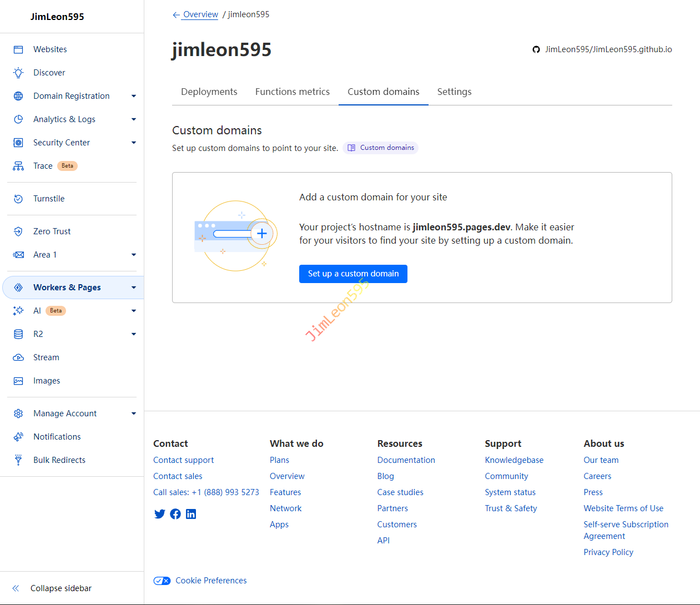Screen dimensions: 700x605
Task: Open Discover via lightbulb icon
Action: tap(18, 73)
